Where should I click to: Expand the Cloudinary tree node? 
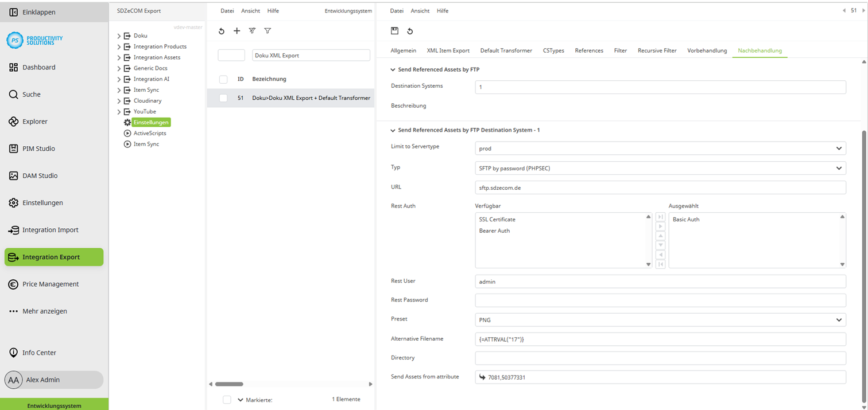118,100
